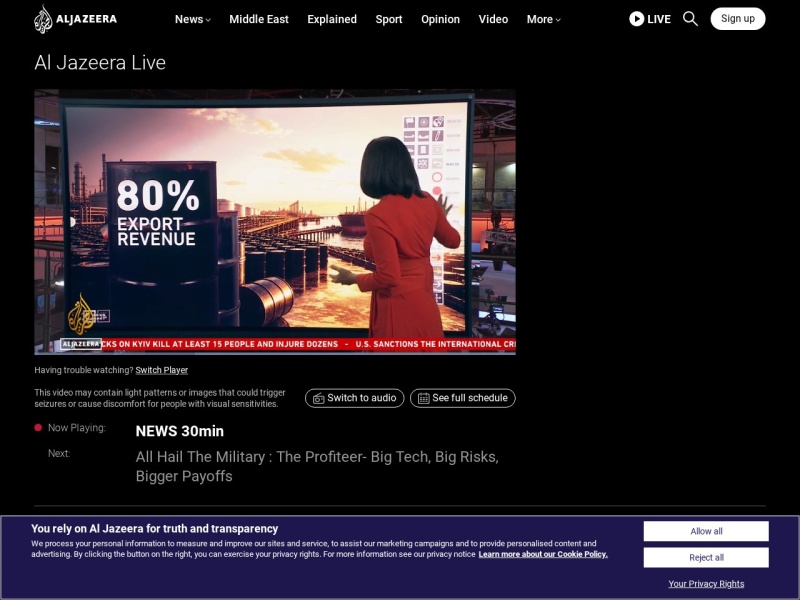Navigate to Opinion

tap(440, 19)
